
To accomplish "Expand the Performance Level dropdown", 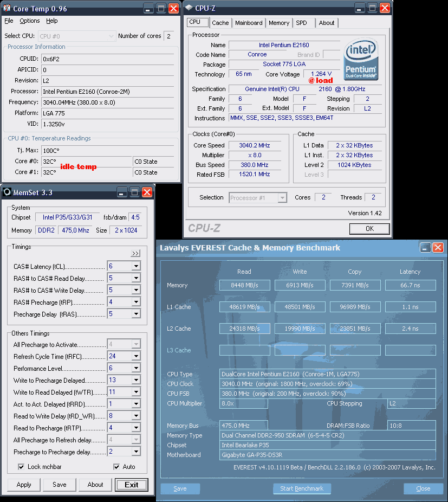I will pos(136,368).
